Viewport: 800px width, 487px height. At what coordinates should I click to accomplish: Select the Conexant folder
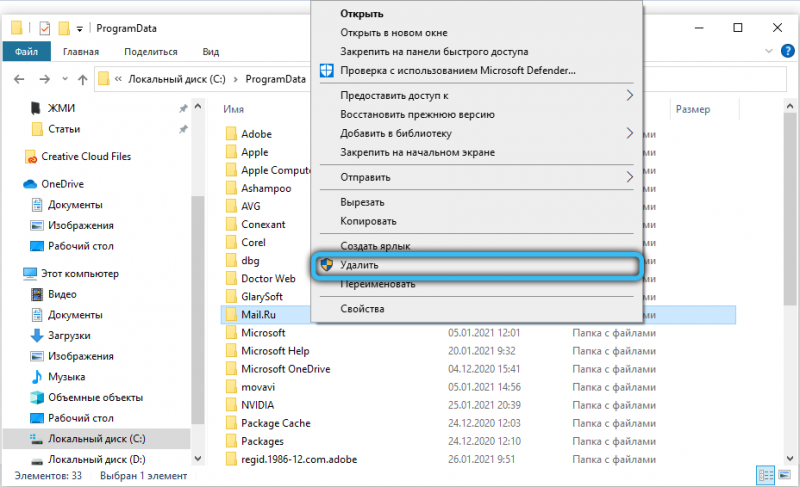(263, 224)
